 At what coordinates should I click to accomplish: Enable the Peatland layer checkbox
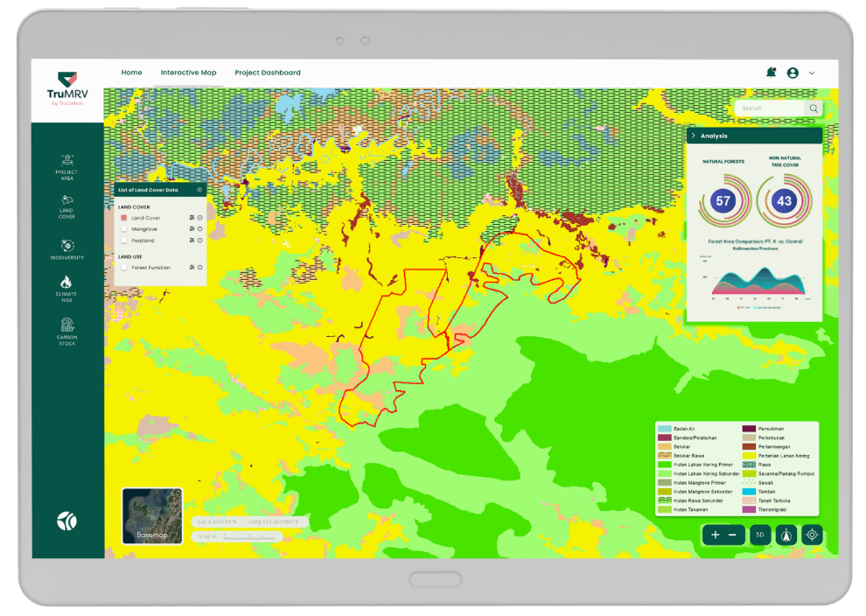pyautogui.click(x=124, y=241)
